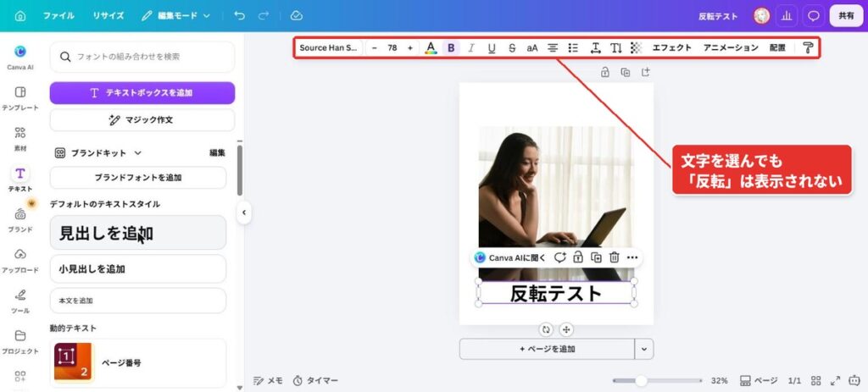
Task: Open テキスト sidebar tab
Action: point(20,179)
